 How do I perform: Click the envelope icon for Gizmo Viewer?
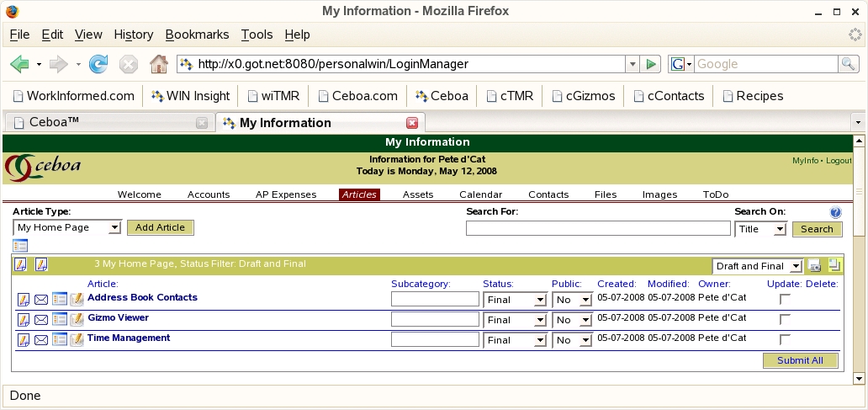tap(41, 320)
